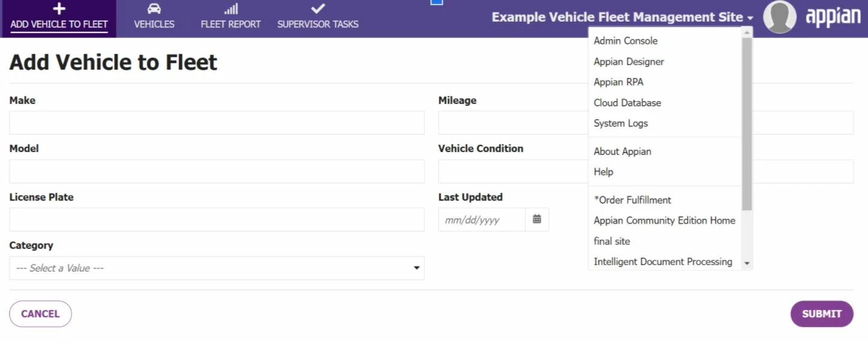Select Admin Console from the menu
The image size is (868, 342).
tap(626, 41)
